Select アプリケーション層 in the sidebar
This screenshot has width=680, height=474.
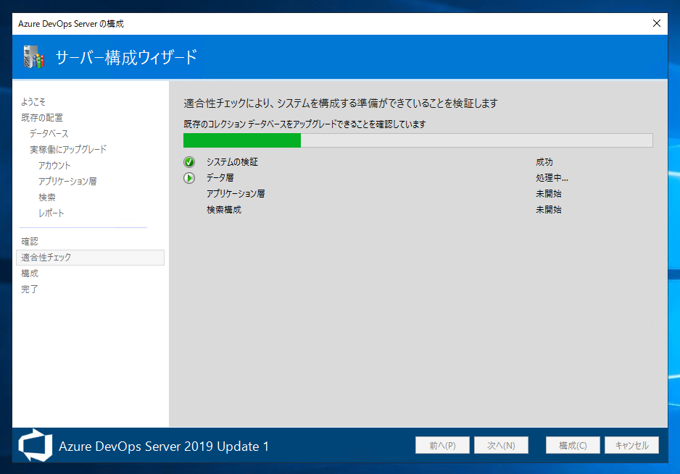pos(67,181)
